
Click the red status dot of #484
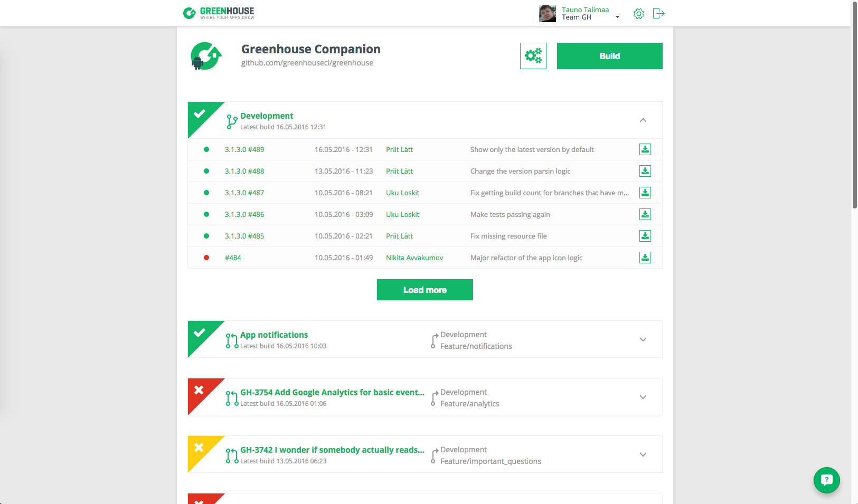tap(206, 258)
